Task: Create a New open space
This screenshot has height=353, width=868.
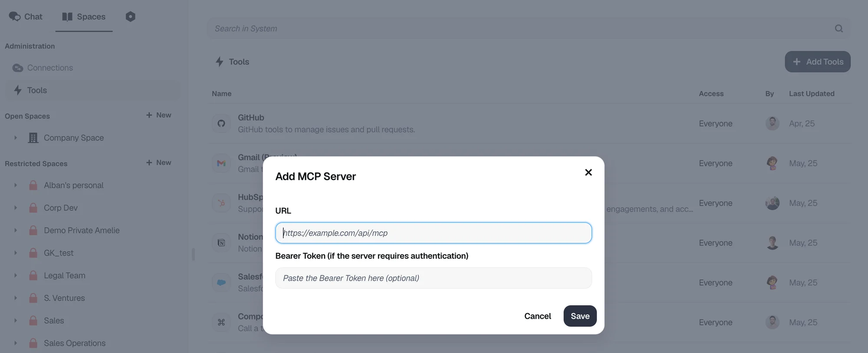Action: [158, 115]
